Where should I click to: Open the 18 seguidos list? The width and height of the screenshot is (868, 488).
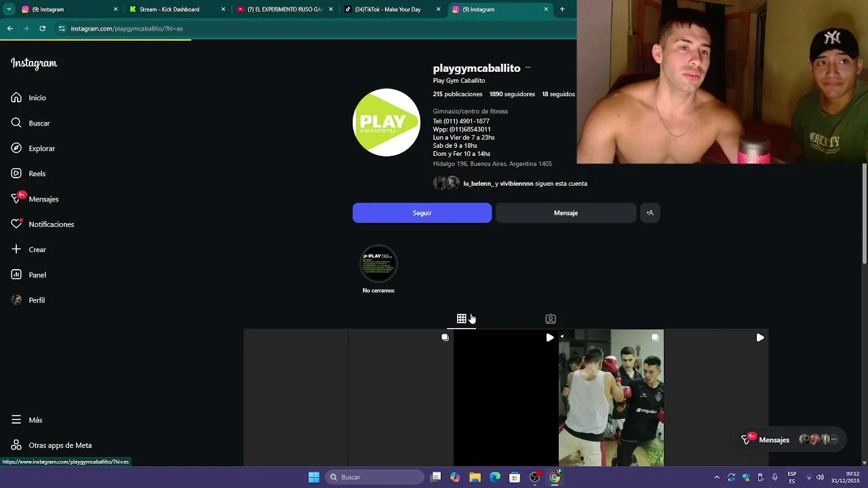tap(558, 94)
